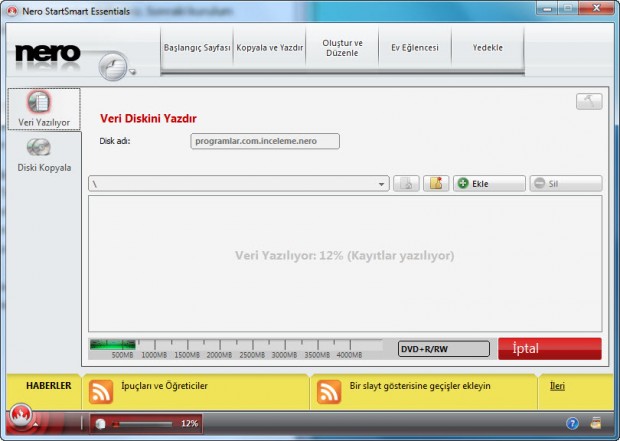
Task: Open help with blue question icon
Action: [x=572, y=424]
